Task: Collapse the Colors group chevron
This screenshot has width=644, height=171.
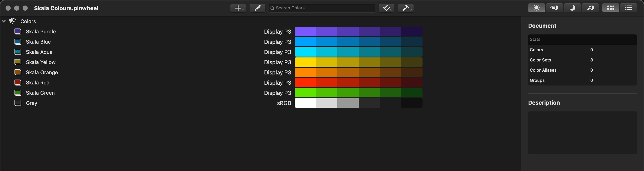Action: (4, 21)
